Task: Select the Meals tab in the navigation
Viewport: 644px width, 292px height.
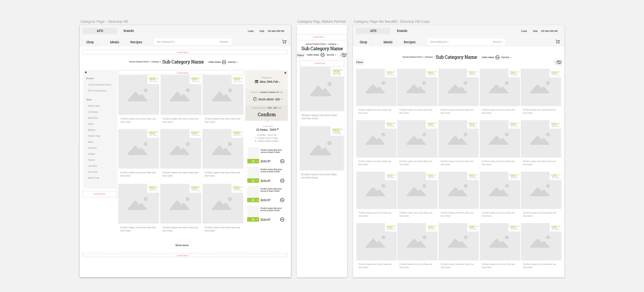Action: click(114, 42)
